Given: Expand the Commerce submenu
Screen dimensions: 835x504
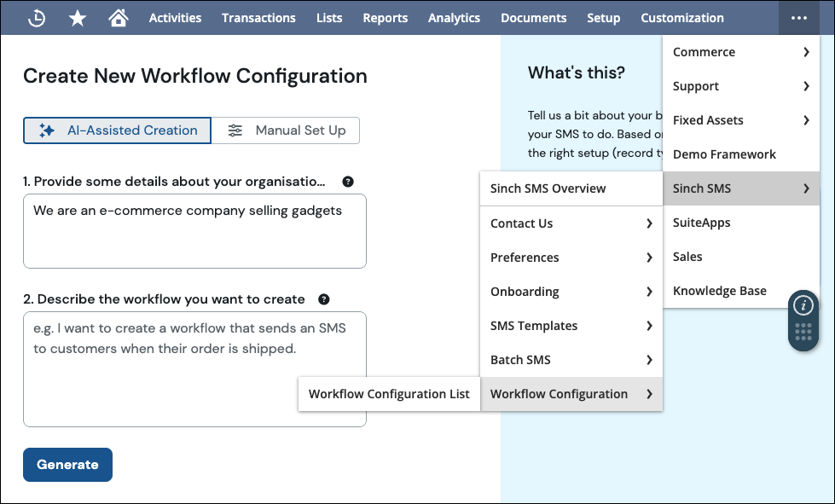Looking at the screenshot, I should coord(740,52).
